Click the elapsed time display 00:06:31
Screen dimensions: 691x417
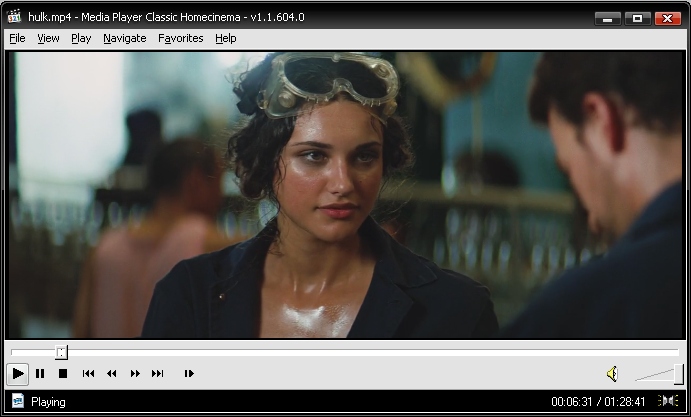(x=571, y=402)
